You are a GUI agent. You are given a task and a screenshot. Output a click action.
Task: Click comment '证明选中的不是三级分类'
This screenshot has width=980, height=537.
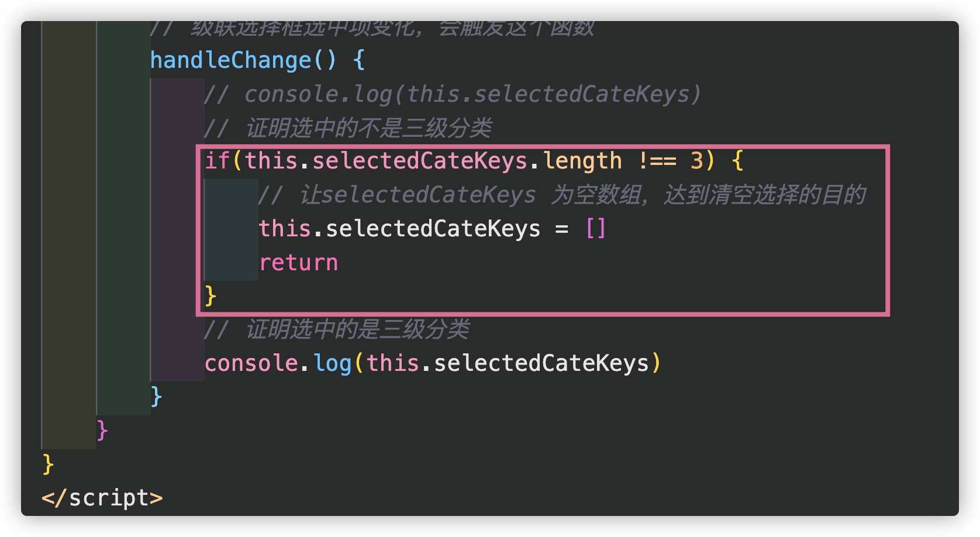point(347,128)
